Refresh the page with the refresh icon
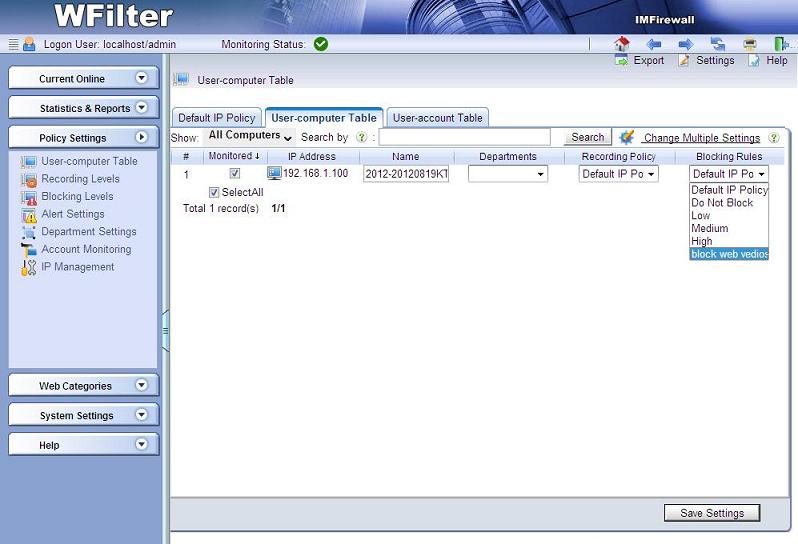Viewport: 798px width, 544px height. pyautogui.click(x=718, y=44)
